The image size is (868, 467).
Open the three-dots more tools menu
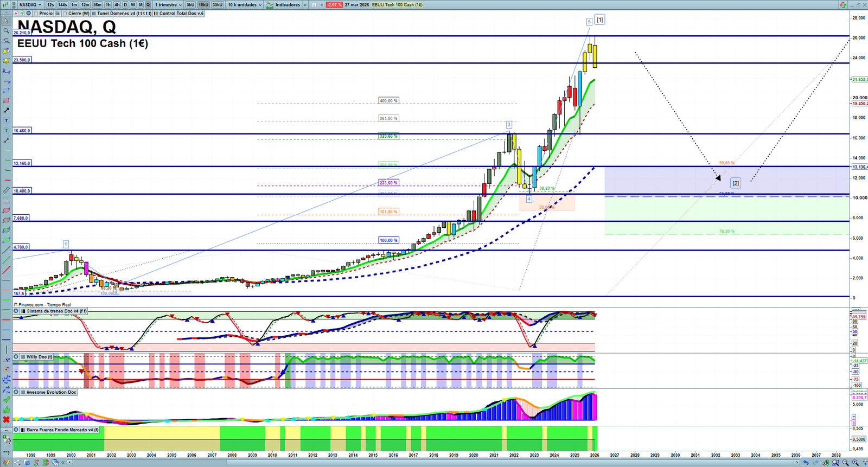pos(7,451)
